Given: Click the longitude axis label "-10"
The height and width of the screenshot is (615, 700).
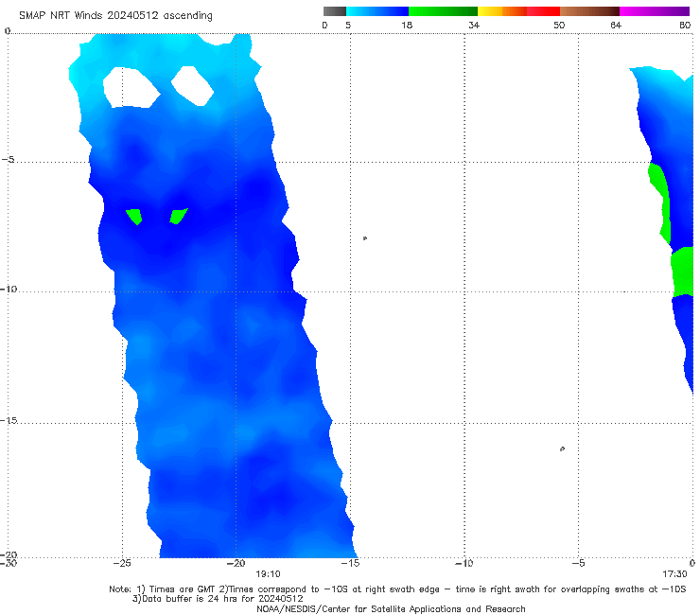Looking at the screenshot, I should click(464, 563).
